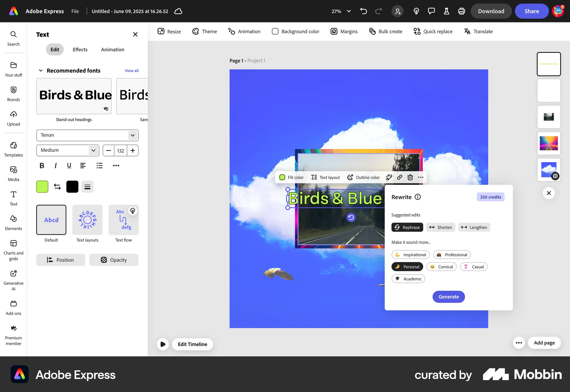Viewport: 570px width, 392px height.
Task: Select the rainbow page thumbnail on right
Action: click(548, 143)
